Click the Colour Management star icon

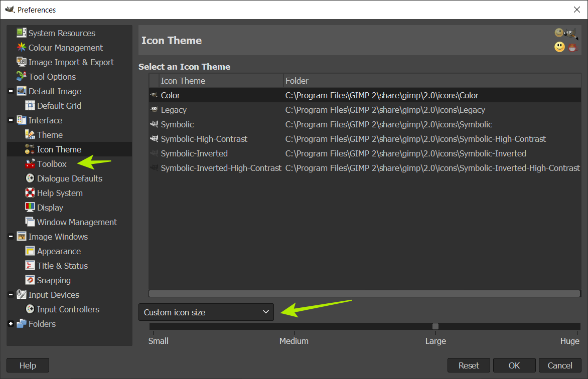click(x=22, y=47)
